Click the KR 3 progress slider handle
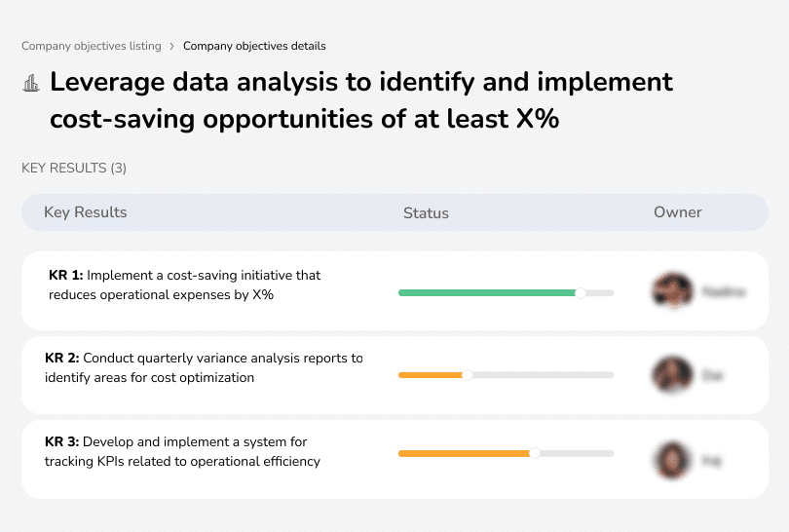Viewport: 789px width, 532px height. pos(534,453)
